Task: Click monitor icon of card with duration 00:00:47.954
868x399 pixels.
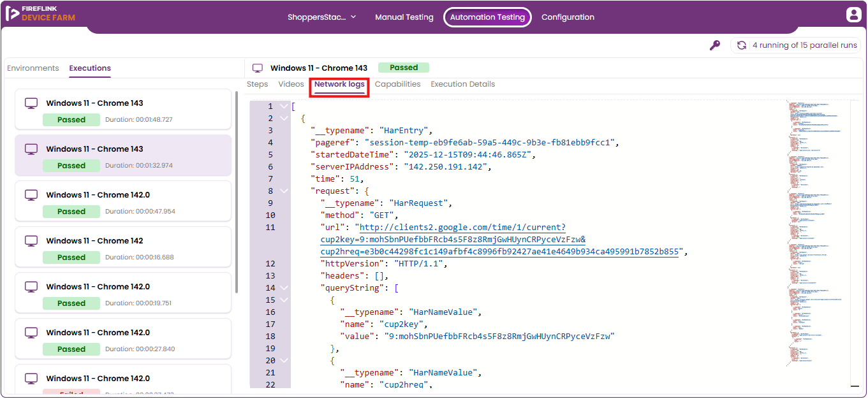Action: [31, 195]
